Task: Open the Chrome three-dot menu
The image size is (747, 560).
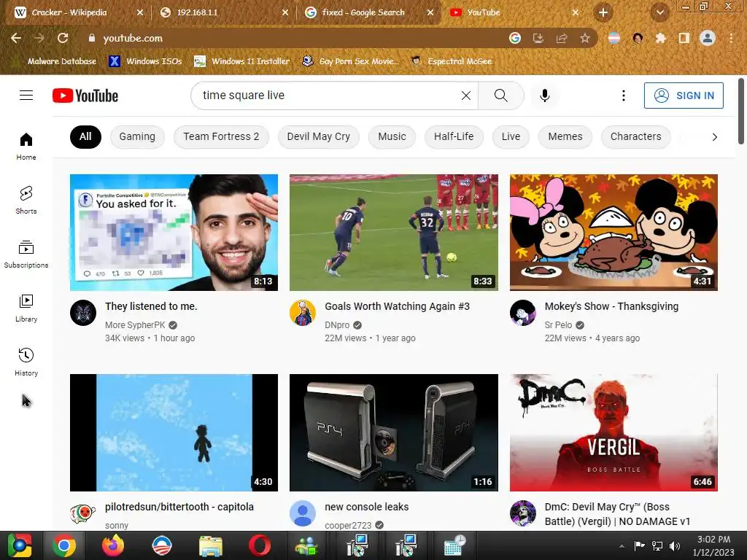Action: pos(731,38)
